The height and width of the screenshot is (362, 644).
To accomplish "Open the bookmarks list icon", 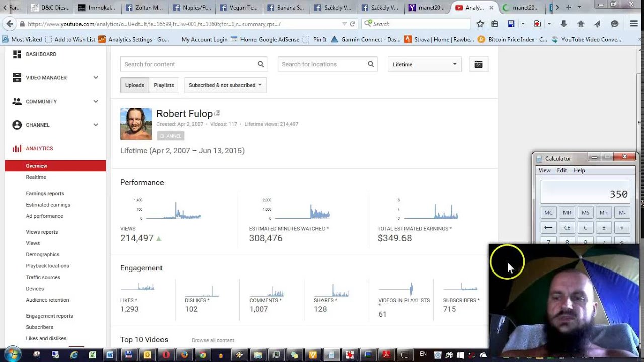I will point(495,24).
